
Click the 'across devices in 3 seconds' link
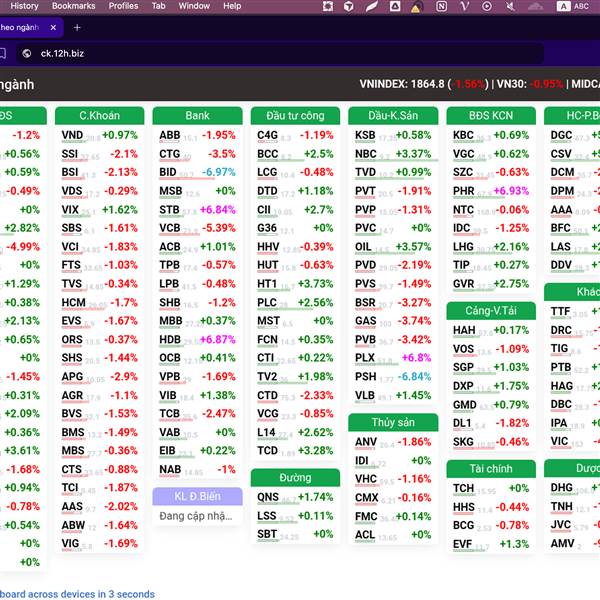(x=79, y=594)
